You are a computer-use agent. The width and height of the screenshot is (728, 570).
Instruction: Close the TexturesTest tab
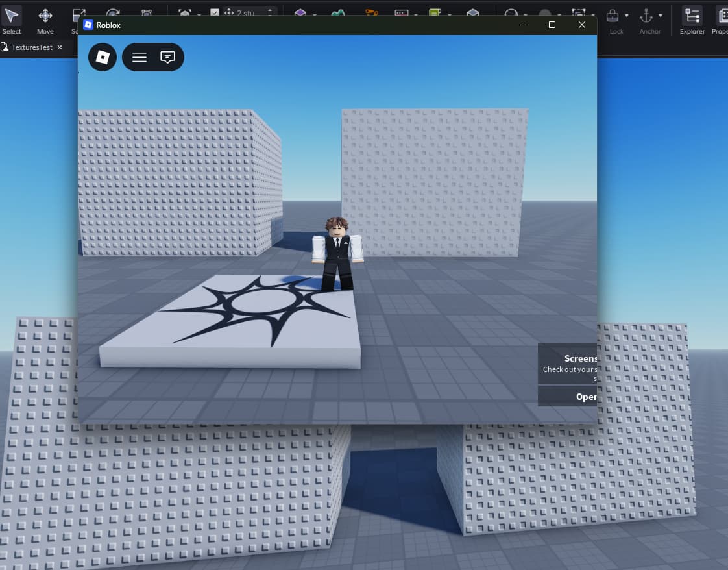60,47
